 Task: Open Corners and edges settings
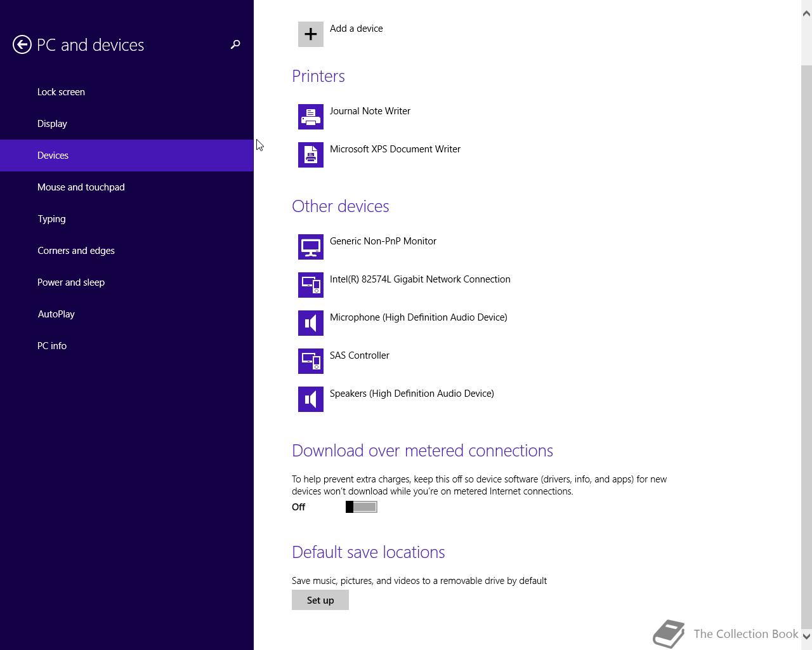(x=127, y=251)
